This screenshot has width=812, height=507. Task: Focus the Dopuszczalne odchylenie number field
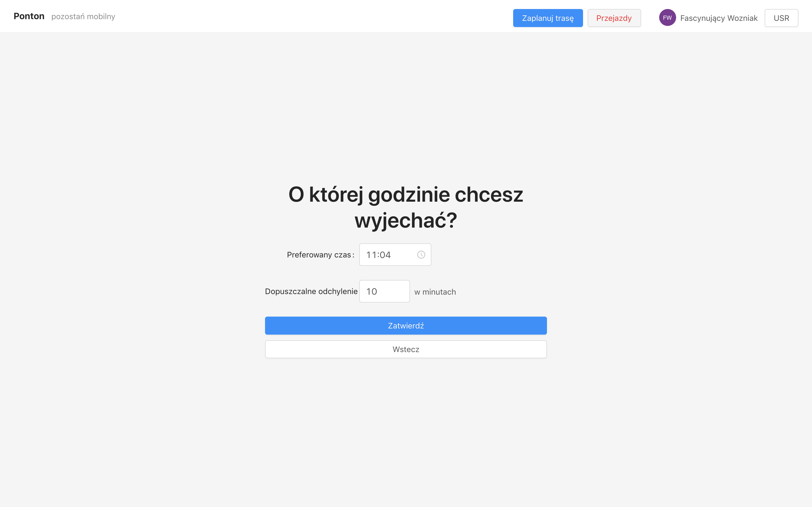(x=389, y=292)
